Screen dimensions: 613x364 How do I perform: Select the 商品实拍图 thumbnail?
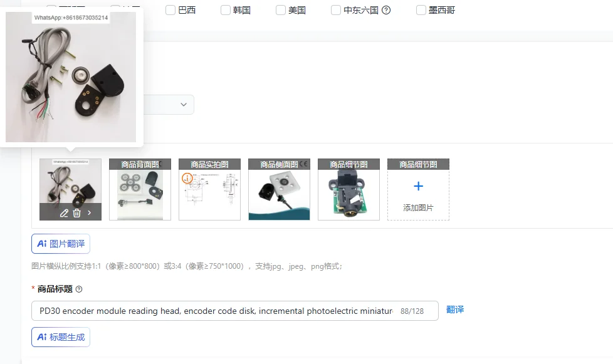(x=209, y=189)
